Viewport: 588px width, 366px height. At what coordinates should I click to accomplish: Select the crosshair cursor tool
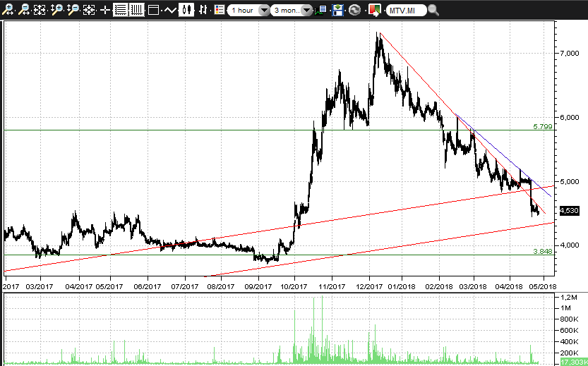105,10
